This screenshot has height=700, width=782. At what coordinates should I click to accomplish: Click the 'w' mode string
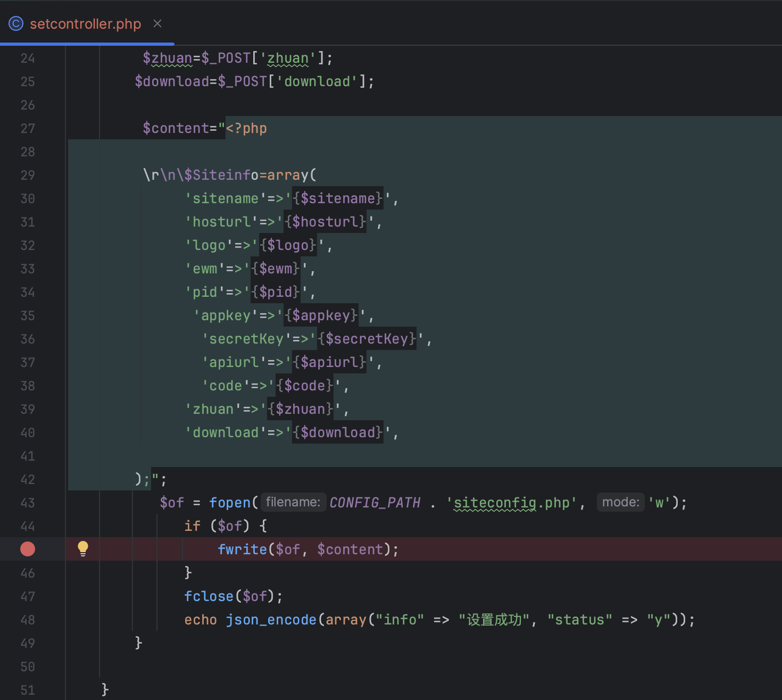660,503
